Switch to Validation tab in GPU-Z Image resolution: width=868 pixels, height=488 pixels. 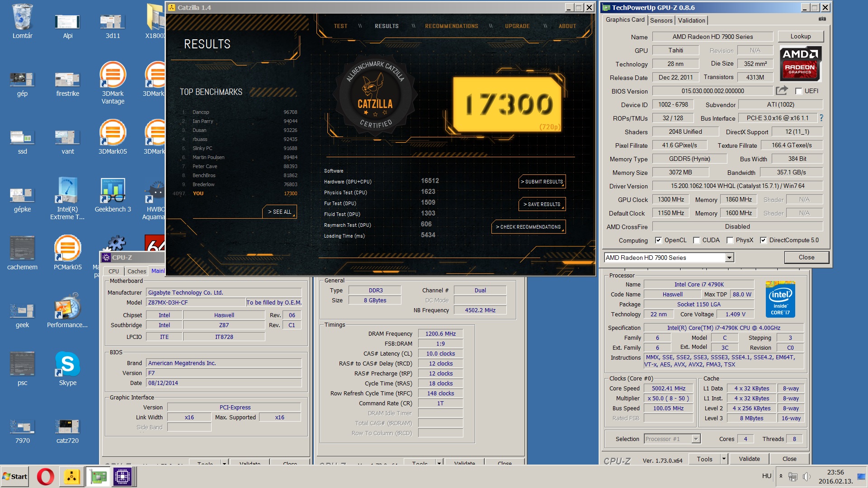(x=691, y=20)
